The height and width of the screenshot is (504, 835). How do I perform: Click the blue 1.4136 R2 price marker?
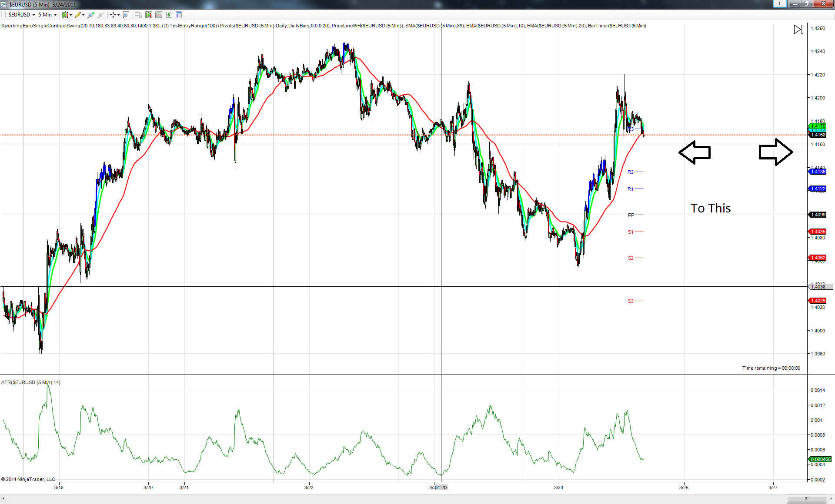[x=818, y=172]
